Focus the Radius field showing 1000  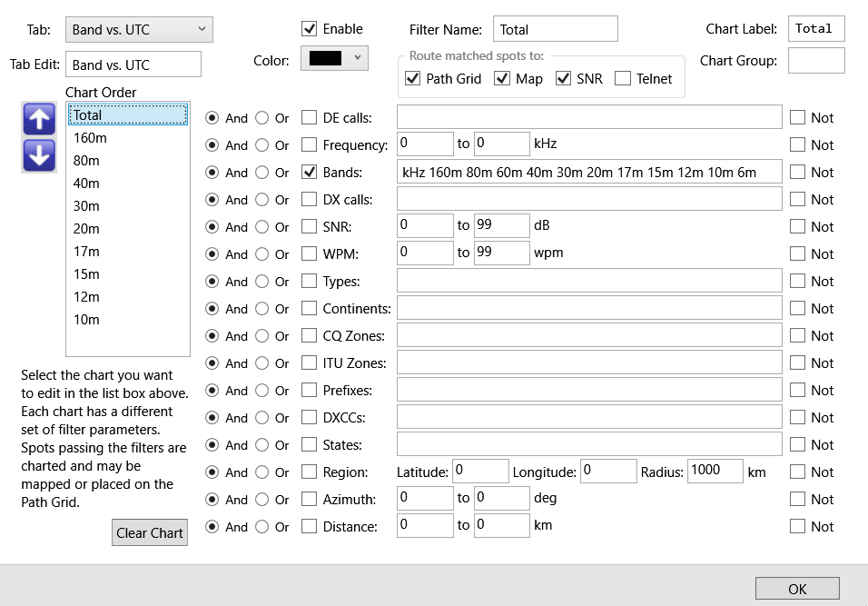click(715, 471)
